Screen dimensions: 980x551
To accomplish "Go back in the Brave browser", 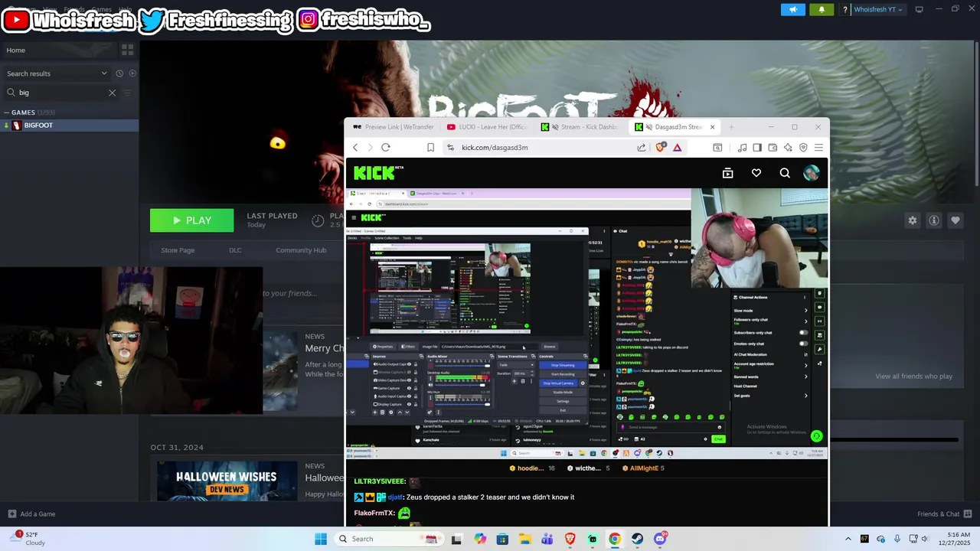I will (355, 148).
